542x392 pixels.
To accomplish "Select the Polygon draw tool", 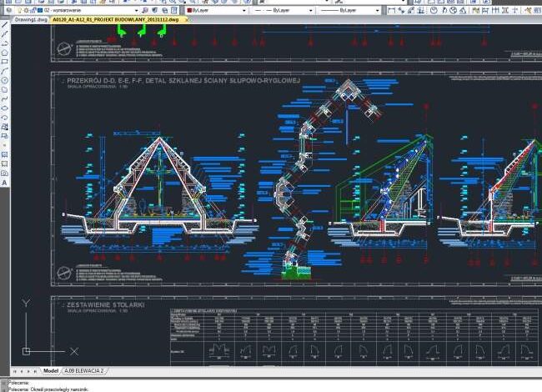I will [4, 53].
